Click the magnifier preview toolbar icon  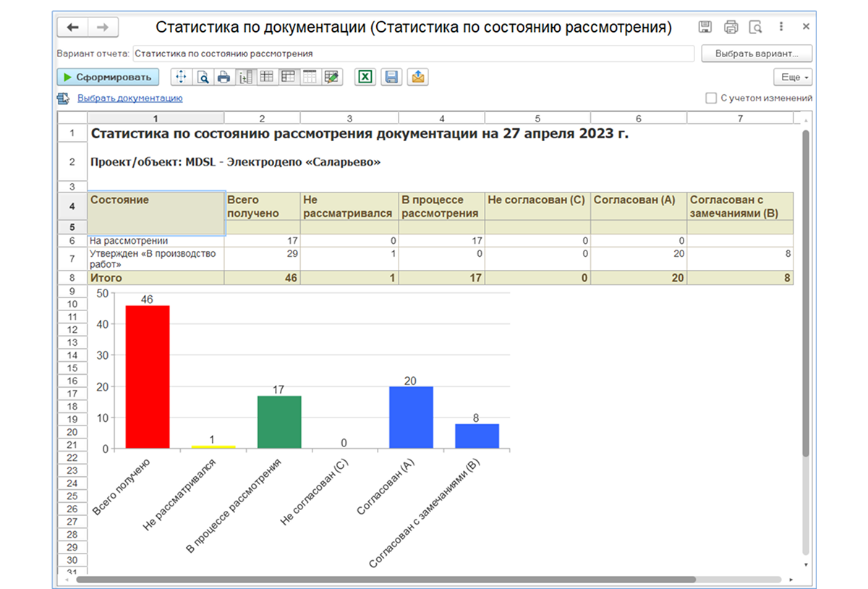click(x=203, y=77)
